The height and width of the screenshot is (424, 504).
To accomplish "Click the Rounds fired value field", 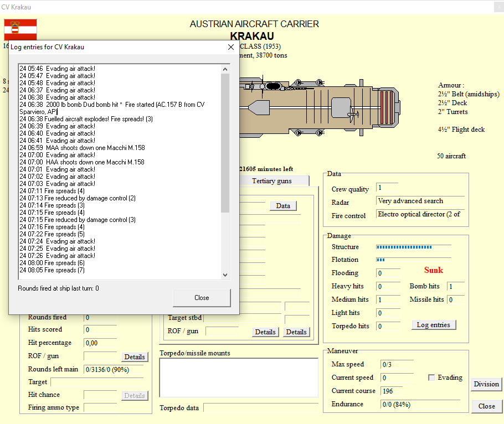I will click(x=100, y=318).
